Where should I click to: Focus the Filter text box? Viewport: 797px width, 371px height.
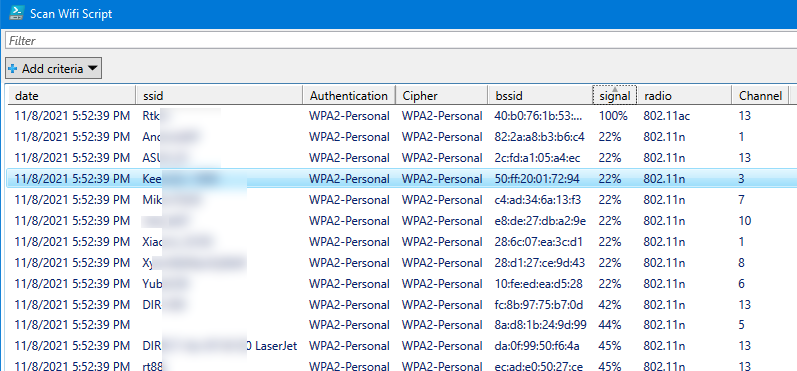click(401, 41)
